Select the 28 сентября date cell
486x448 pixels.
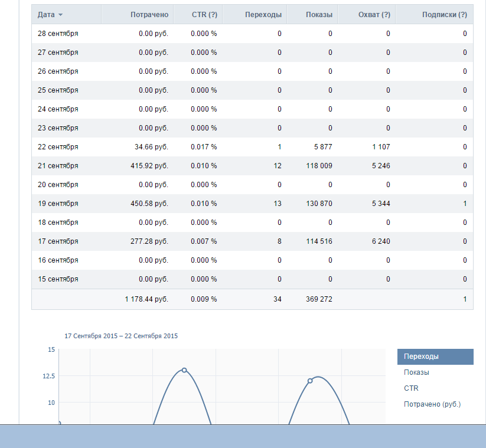coord(58,34)
